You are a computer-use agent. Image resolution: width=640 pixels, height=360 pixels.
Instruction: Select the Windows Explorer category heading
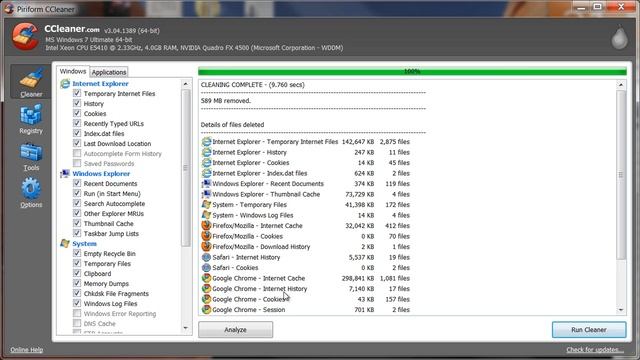(x=101, y=173)
